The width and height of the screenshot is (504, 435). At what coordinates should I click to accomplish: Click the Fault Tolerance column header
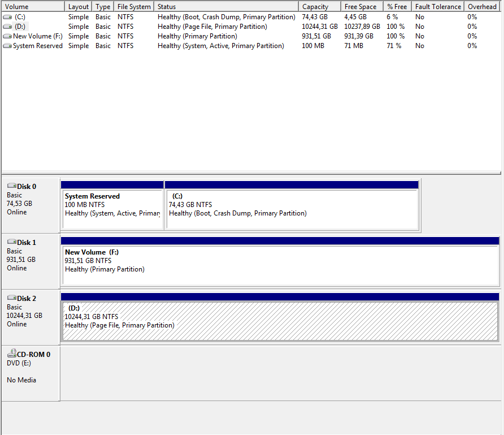pyautogui.click(x=438, y=7)
